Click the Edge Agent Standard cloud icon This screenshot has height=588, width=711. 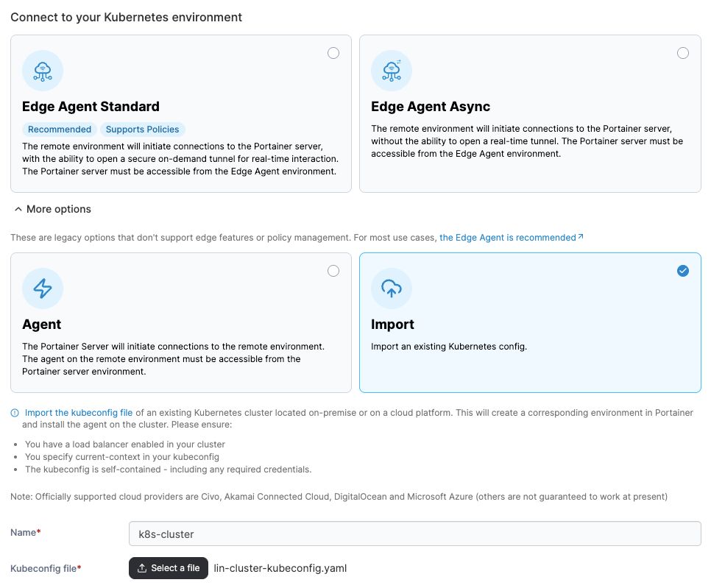(43, 71)
